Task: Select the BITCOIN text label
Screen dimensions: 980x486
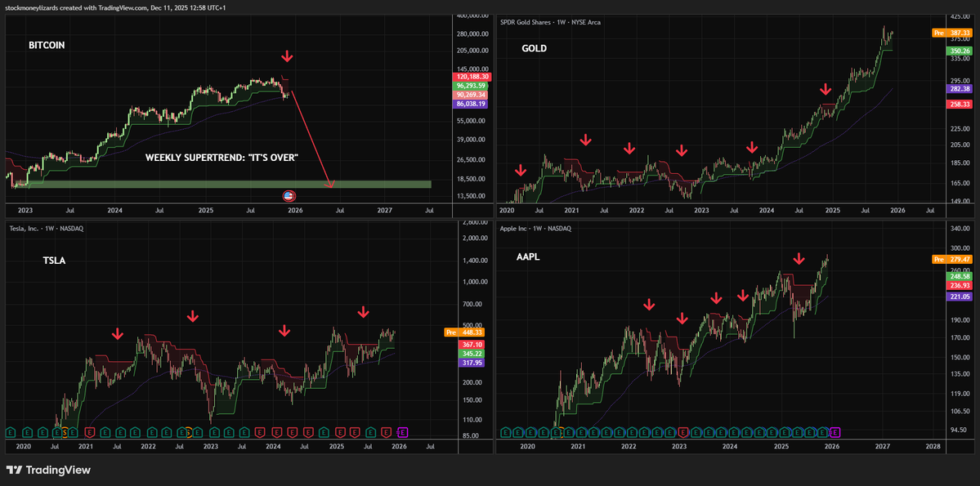Action: tap(47, 46)
